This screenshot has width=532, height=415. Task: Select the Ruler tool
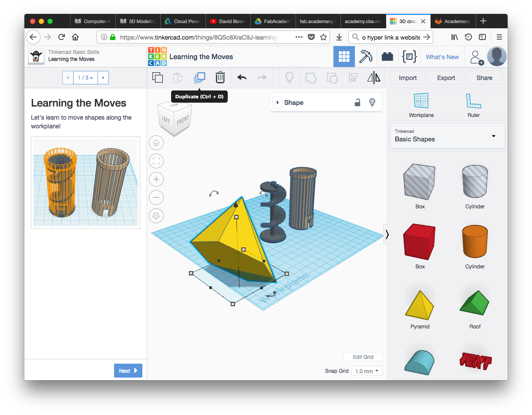tap(473, 105)
